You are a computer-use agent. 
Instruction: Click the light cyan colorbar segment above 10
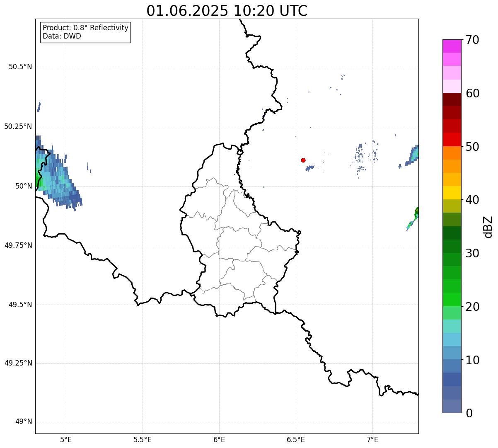(452, 339)
